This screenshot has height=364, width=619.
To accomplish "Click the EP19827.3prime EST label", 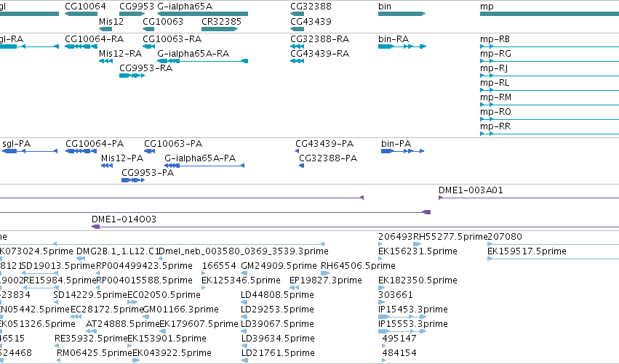I will click(325, 280).
